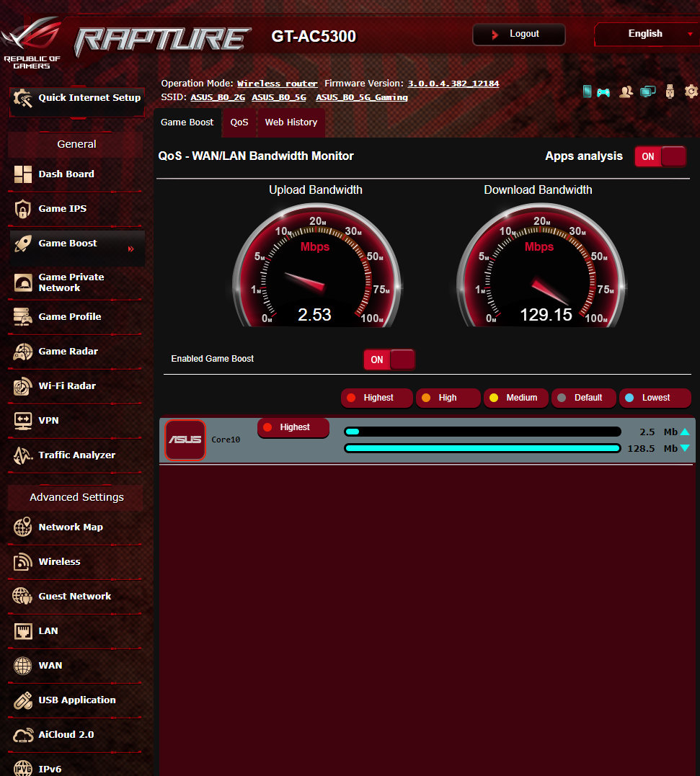700x776 pixels.
Task: Open Game Private Network icon
Action: click(23, 282)
